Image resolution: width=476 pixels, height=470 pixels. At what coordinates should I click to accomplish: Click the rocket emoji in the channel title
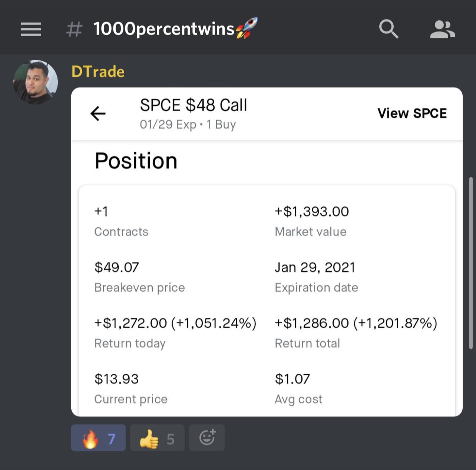pos(247,28)
